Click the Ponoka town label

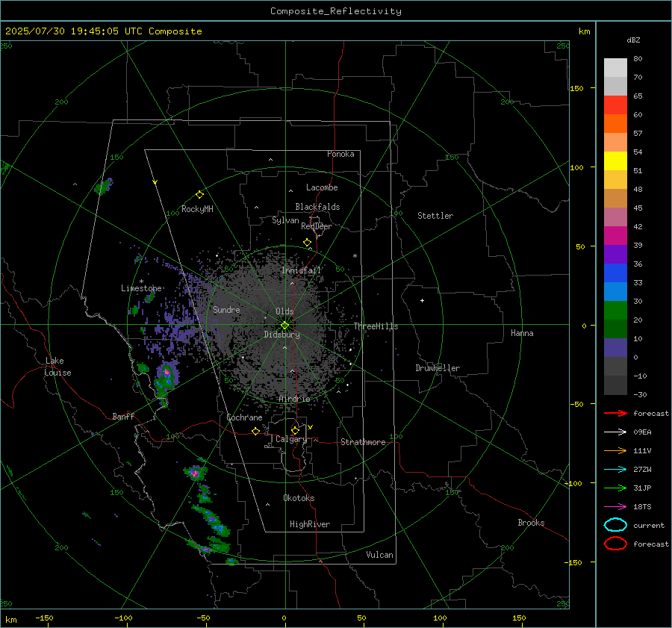pos(340,154)
